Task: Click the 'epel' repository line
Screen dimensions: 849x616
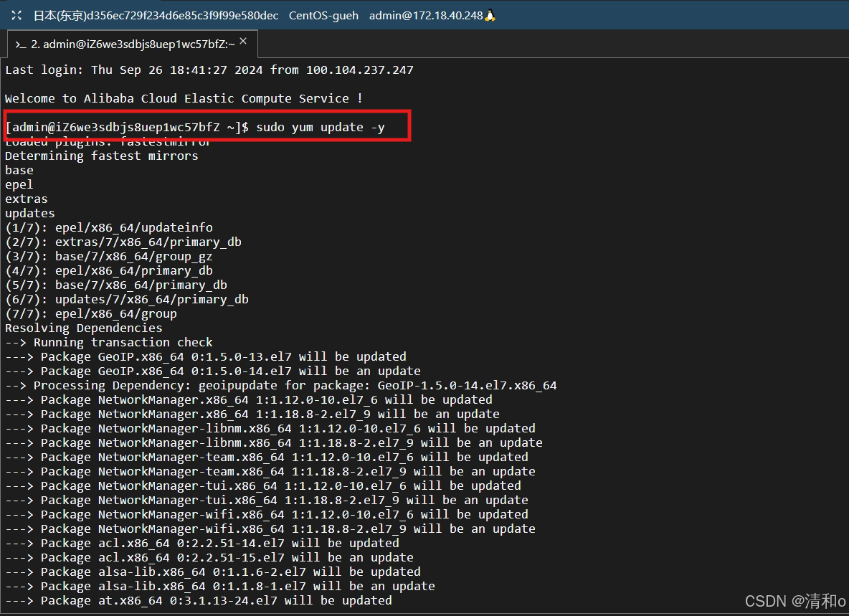Action: point(19,184)
